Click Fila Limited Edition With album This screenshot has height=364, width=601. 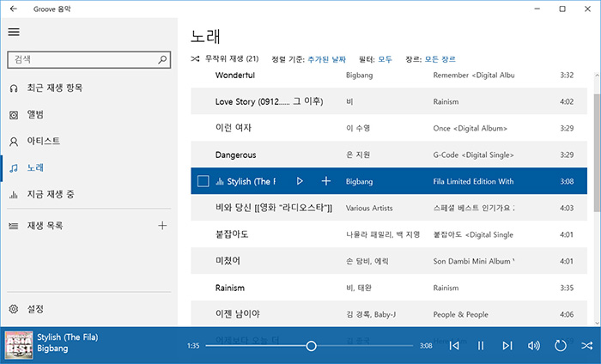point(473,182)
